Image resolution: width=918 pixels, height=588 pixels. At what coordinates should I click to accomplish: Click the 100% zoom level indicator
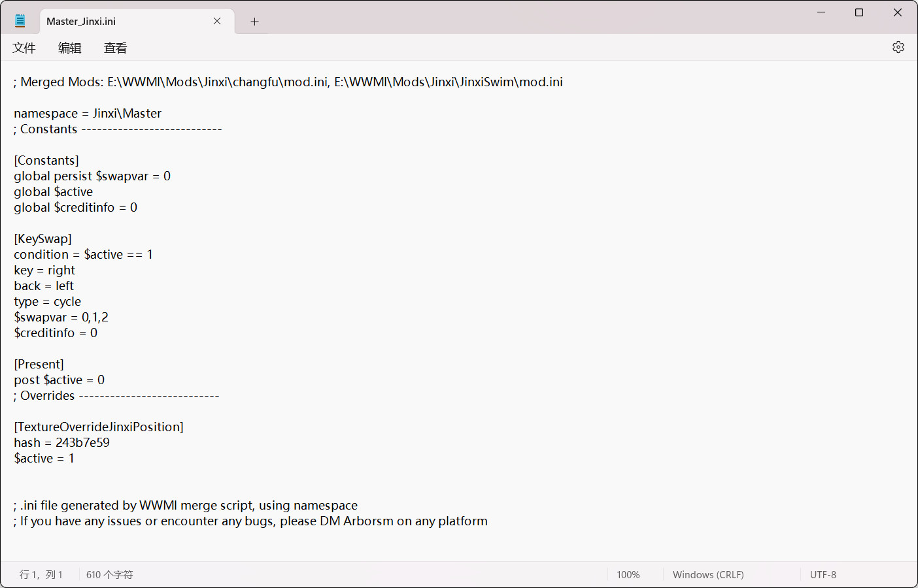(x=628, y=574)
